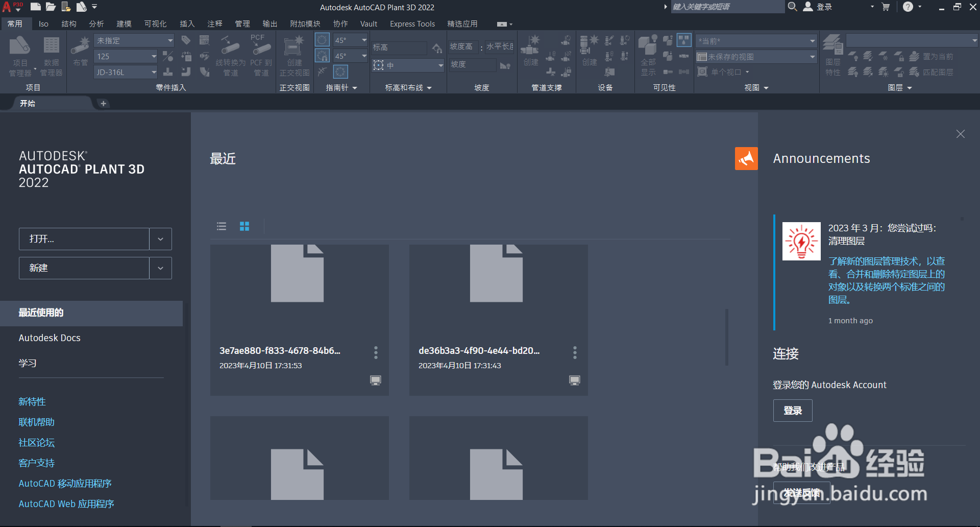Expand the pipe size 125 dropdown
The height and width of the screenshot is (527, 980).
(154, 56)
